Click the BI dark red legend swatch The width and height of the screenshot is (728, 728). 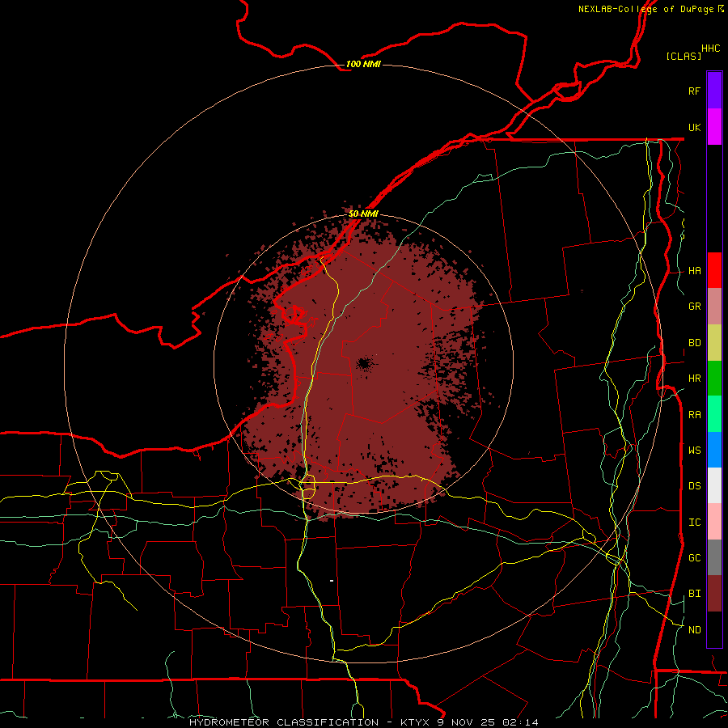(714, 594)
